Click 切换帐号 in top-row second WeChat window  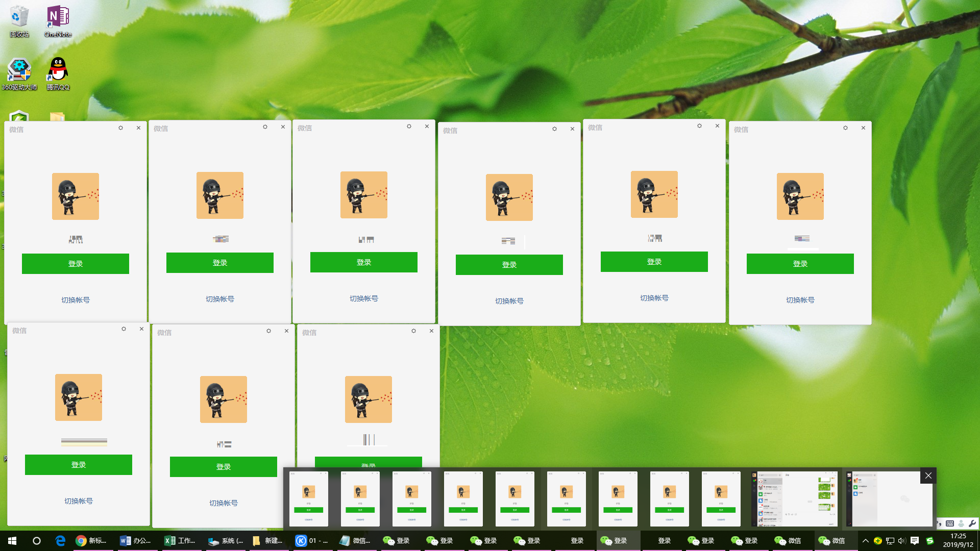pos(220,299)
